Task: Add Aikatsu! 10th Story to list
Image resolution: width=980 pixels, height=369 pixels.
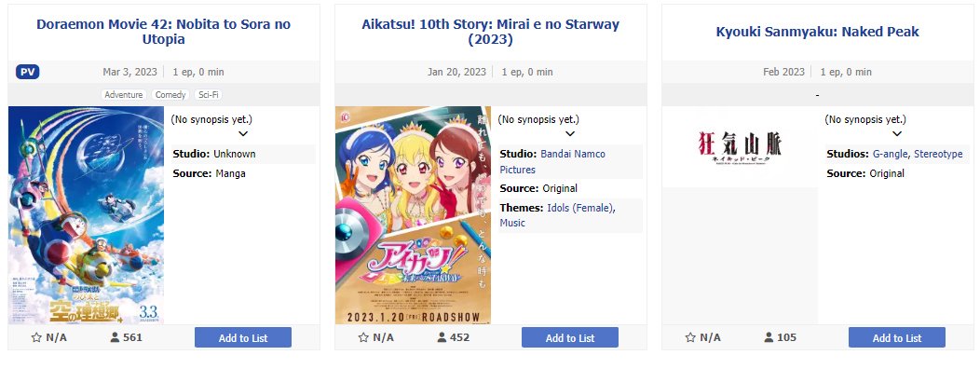Action: [570, 337]
